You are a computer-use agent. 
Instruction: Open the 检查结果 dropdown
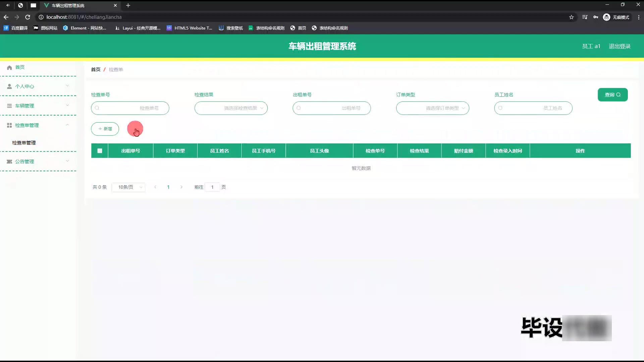click(231, 108)
